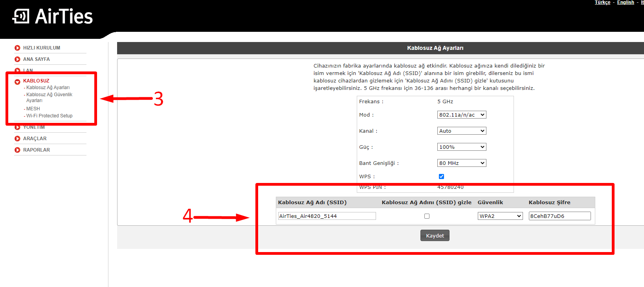Open the Mod dropdown showing 802.11a/n/ac
The height and width of the screenshot is (287, 644).
coord(462,115)
